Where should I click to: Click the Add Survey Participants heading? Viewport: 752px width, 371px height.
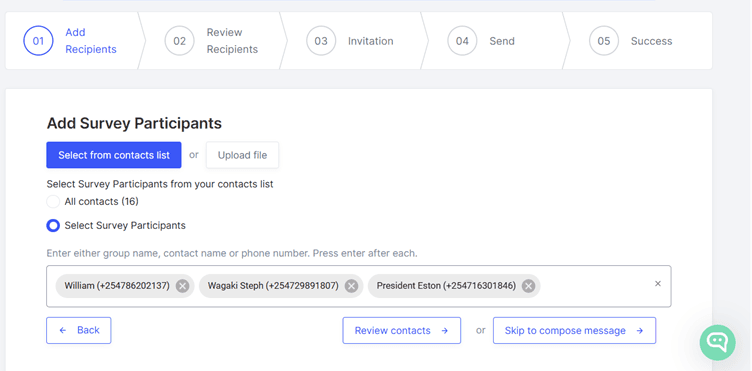click(134, 123)
